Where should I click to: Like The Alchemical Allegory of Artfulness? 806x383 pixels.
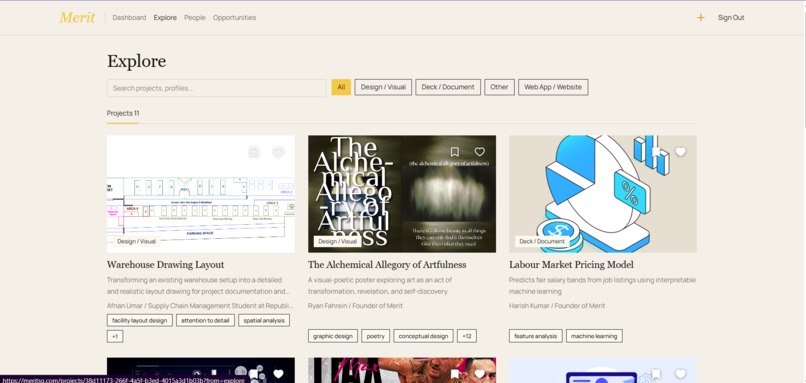tap(480, 152)
